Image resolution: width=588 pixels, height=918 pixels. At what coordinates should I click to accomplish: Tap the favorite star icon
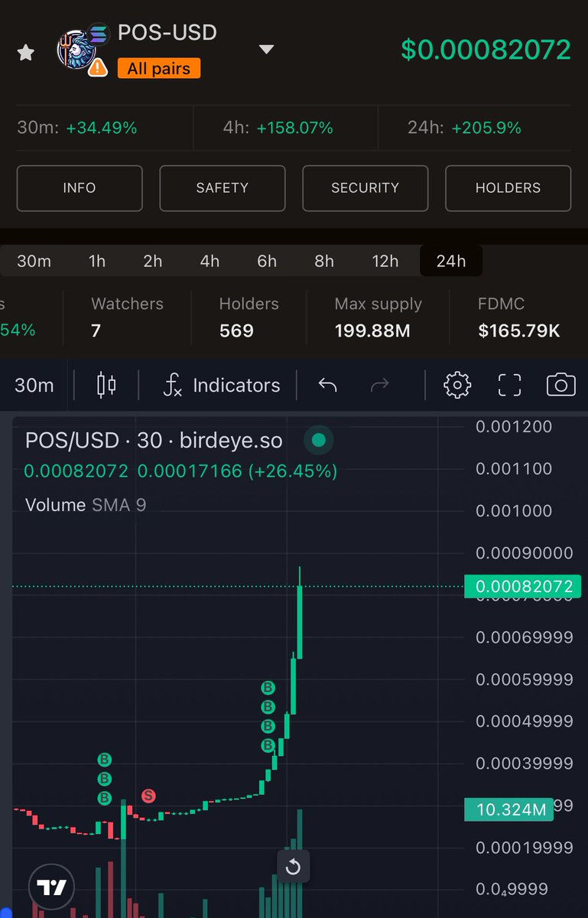[26, 53]
